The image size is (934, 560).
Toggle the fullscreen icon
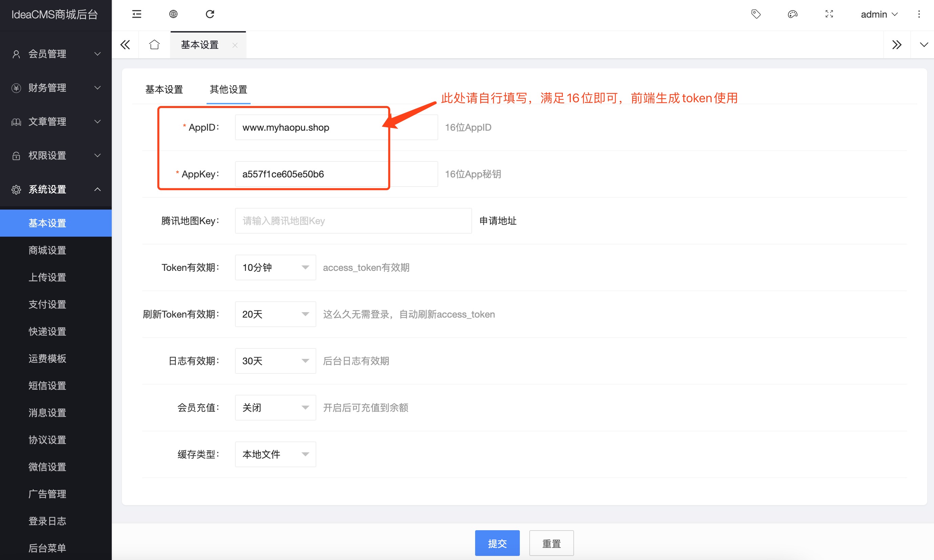[x=829, y=14]
